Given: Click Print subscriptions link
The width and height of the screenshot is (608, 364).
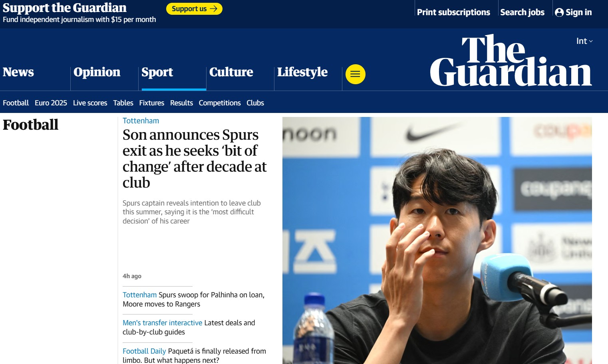Looking at the screenshot, I should pos(453,12).
